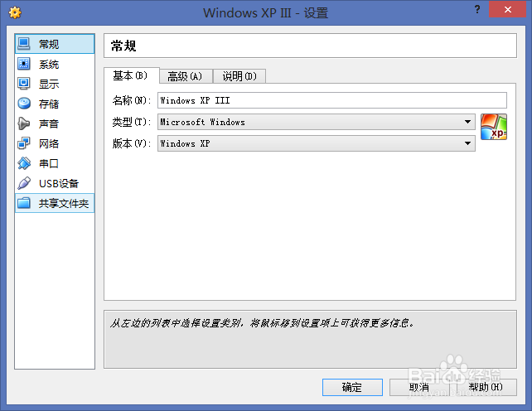
Task: Select 串口 category label
Action: point(49,163)
